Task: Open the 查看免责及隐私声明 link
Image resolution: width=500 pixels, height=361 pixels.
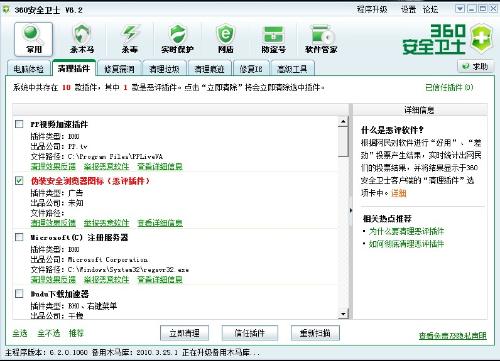Action: pyautogui.click(x=453, y=336)
